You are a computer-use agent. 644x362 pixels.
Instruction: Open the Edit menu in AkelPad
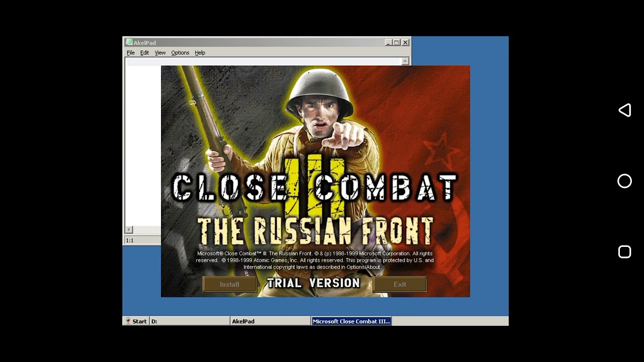click(x=144, y=53)
